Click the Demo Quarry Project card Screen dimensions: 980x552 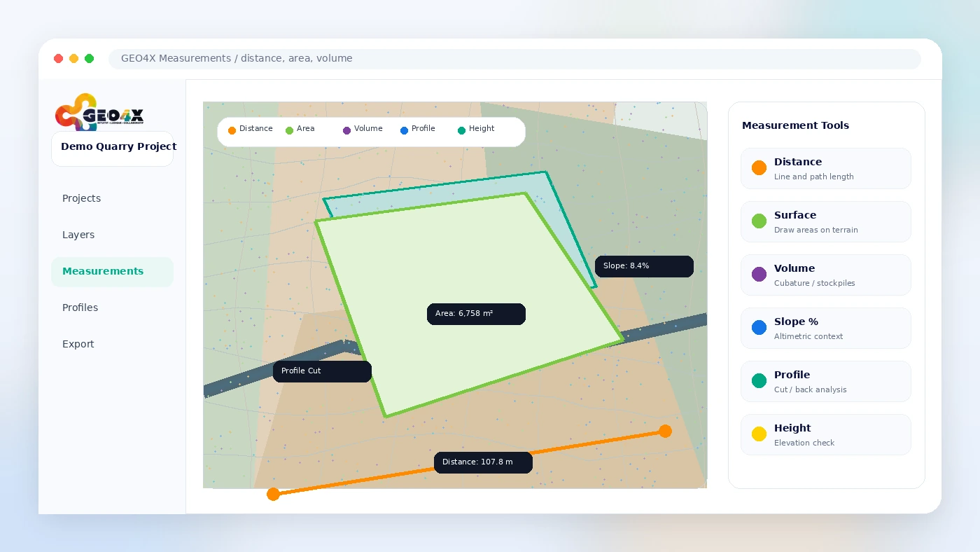pos(112,149)
